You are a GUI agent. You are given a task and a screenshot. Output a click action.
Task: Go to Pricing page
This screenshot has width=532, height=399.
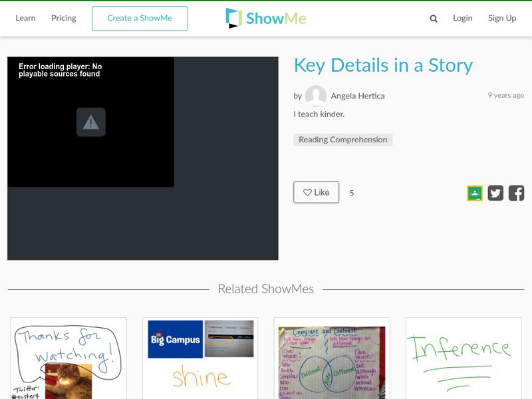click(x=63, y=18)
